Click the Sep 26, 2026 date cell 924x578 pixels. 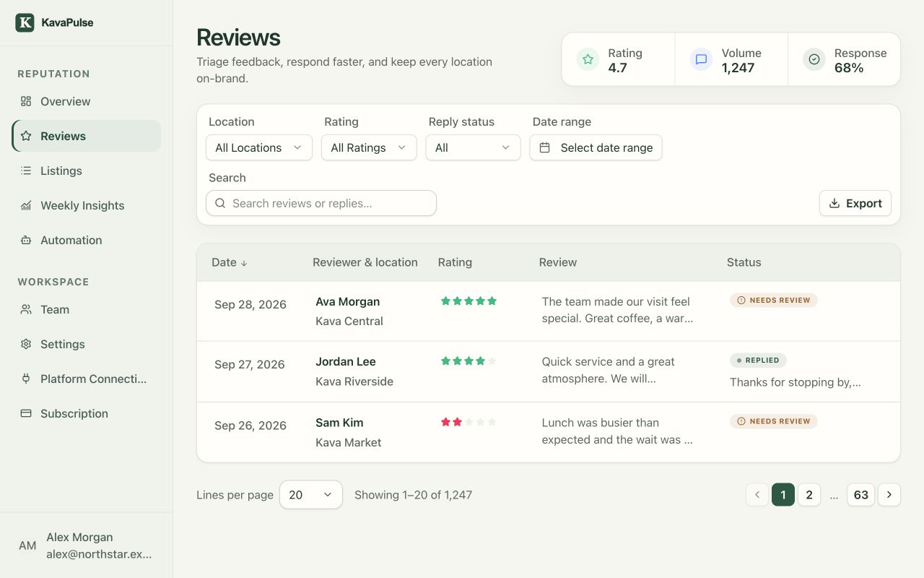coord(250,426)
